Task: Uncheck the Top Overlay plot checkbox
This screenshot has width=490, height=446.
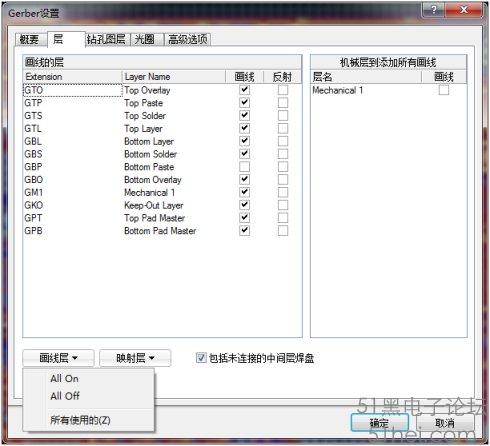Action: tap(244, 90)
